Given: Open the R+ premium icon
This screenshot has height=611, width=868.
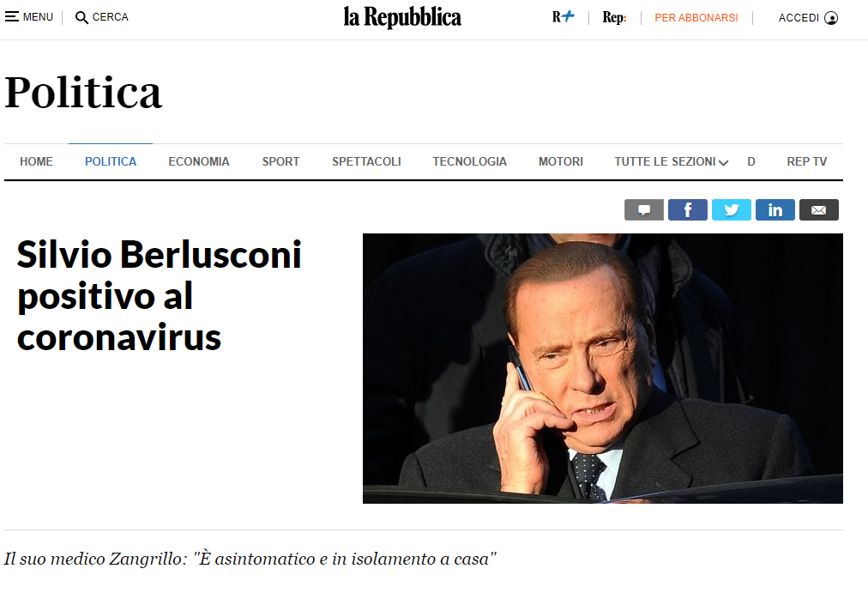Looking at the screenshot, I should 563,16.
